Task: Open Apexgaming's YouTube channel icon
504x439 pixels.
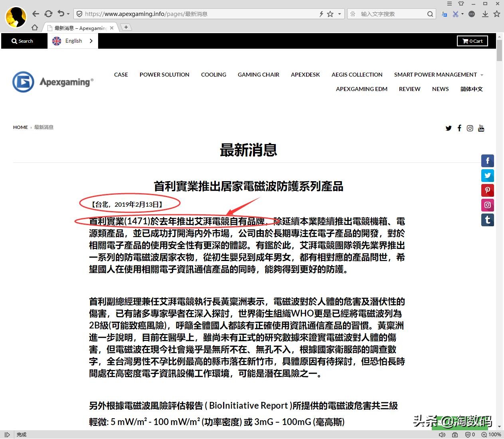Action: click(x=481, y=128)
